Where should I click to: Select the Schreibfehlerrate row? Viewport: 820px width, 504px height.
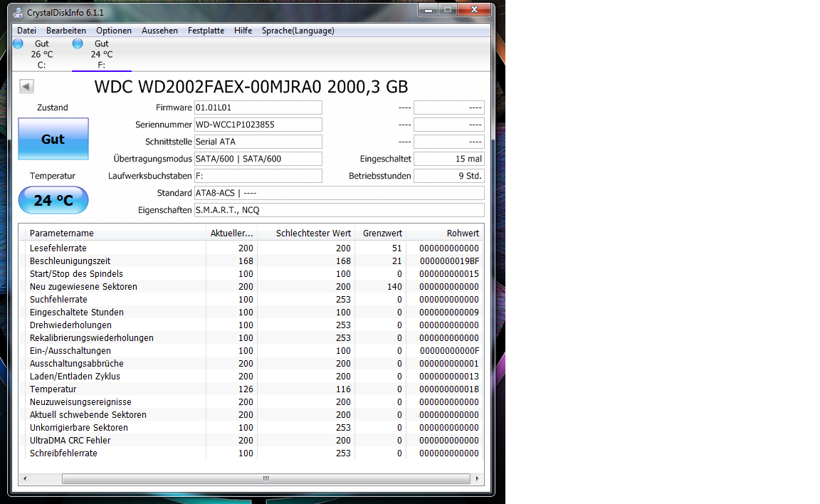point(251,453)
